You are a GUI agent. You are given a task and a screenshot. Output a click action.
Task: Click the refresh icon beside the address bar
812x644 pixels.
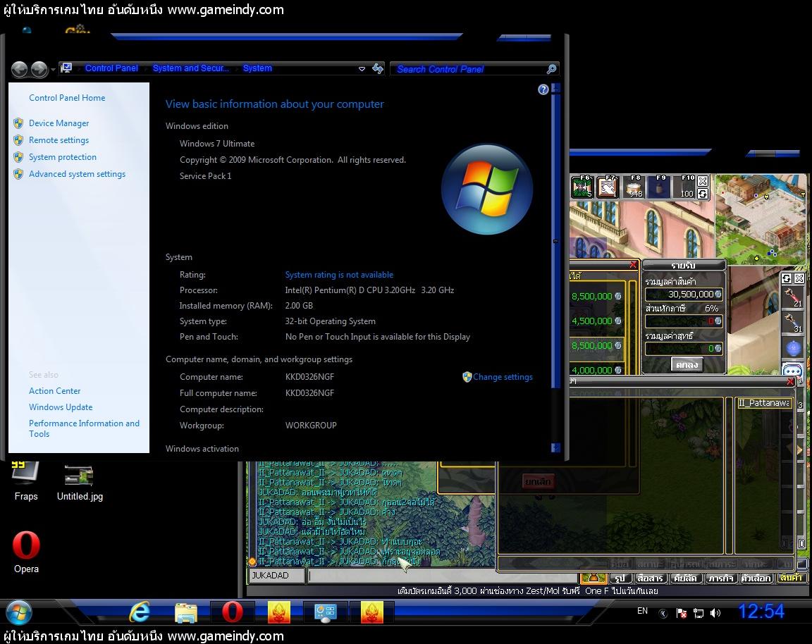tap(378, 68)
